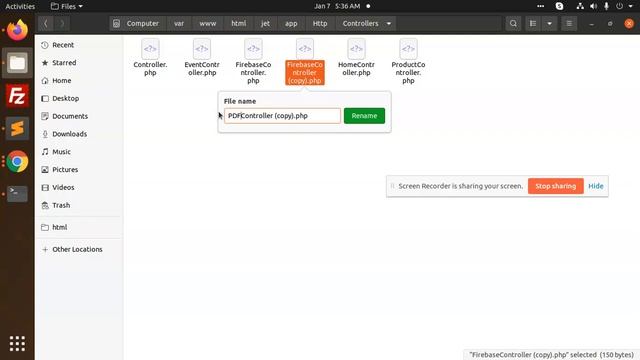Navigate to jet in path bar
The image size is (640, 360).
coord(265,24)
